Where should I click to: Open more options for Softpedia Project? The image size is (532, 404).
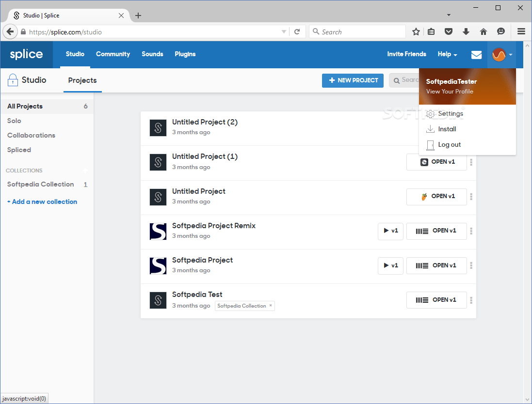[471, 266]
